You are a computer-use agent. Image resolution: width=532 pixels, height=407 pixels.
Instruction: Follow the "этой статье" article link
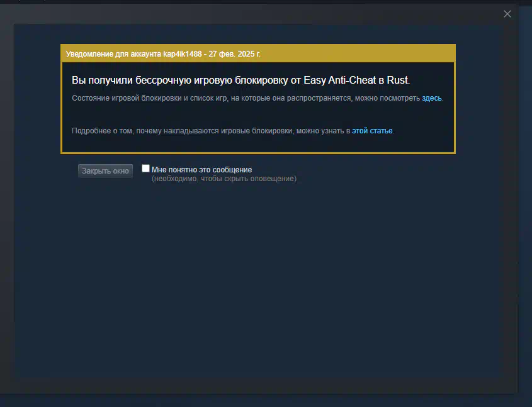tap(372, 130)
